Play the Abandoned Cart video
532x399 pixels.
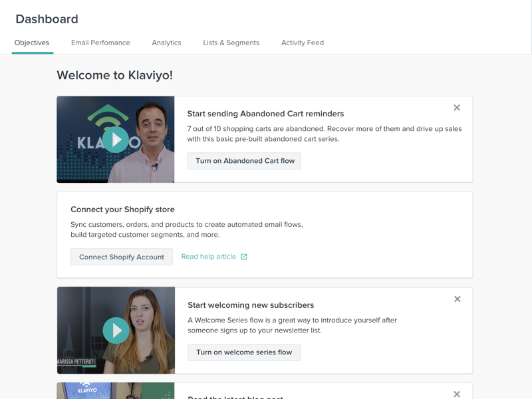(116, 140)
